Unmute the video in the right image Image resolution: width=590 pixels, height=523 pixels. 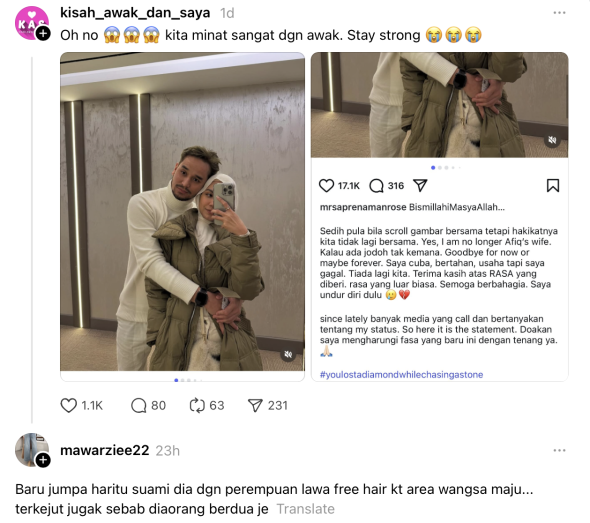tap(552, 140)
